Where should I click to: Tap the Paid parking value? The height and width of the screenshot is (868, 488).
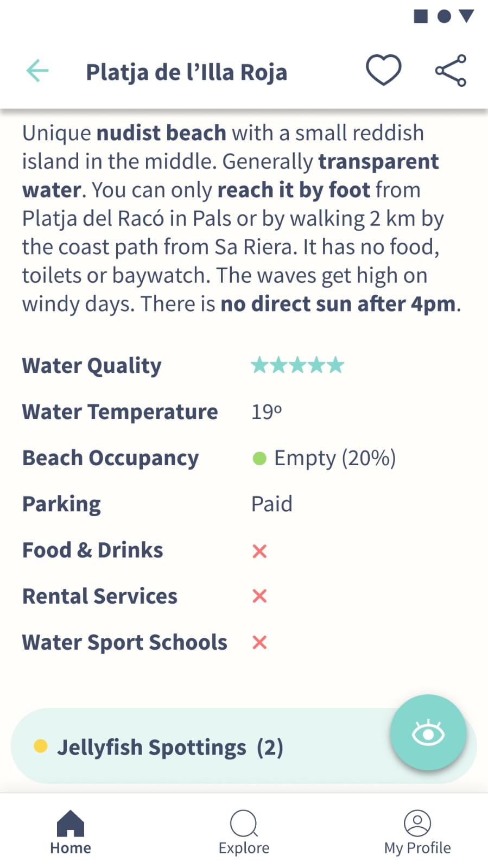pos(272,504)
